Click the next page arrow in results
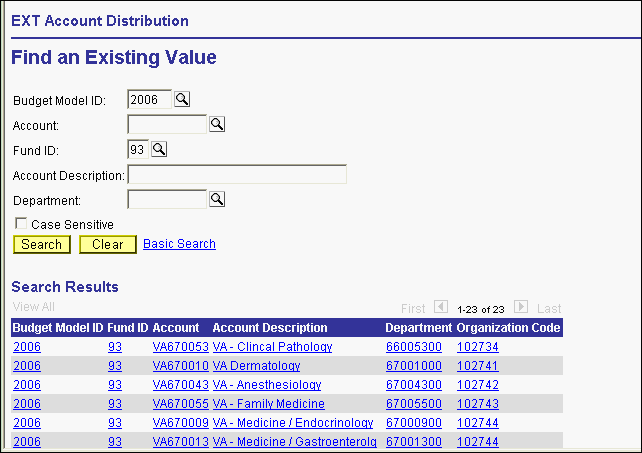Viewport: 642px width, 453px height. [x=520, y=308]
